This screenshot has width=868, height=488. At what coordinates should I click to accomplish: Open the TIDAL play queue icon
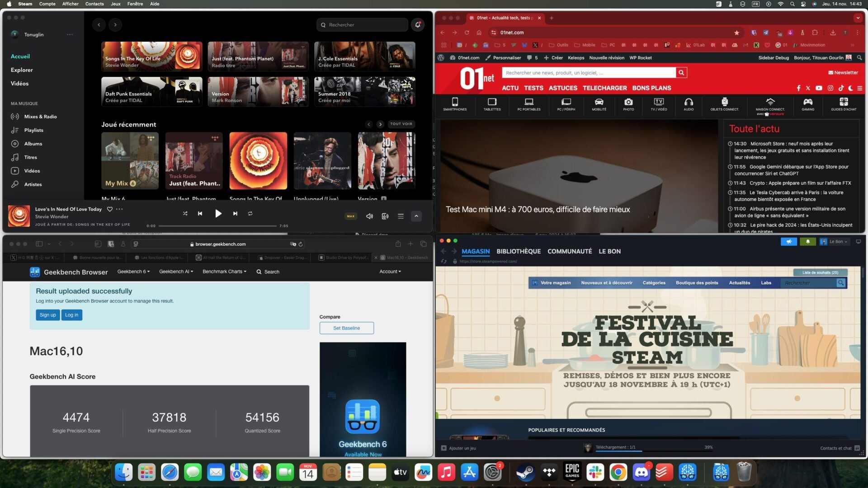401,216
